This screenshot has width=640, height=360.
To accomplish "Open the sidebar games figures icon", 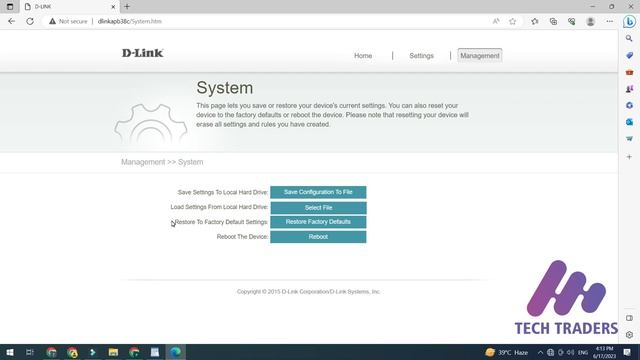I will point(629,89).
